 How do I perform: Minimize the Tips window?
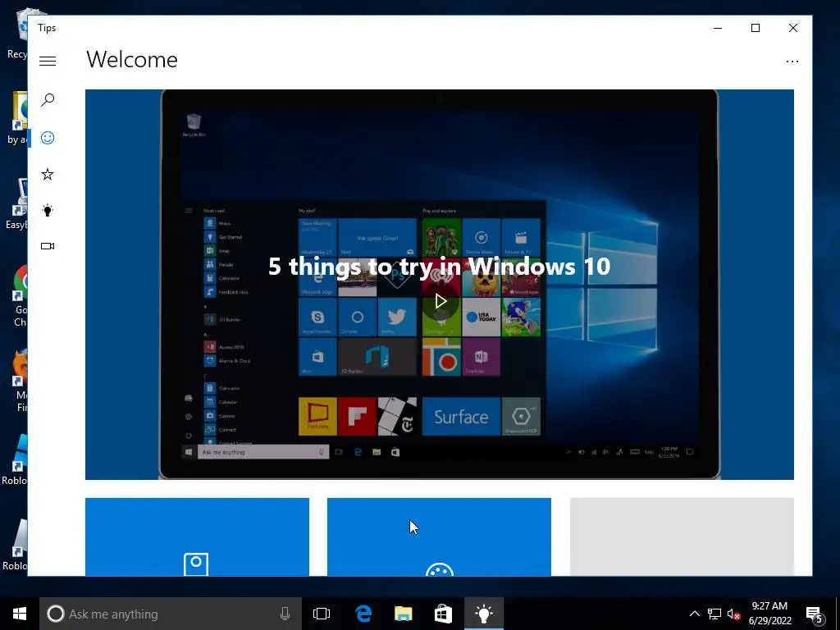click(718, 28)
